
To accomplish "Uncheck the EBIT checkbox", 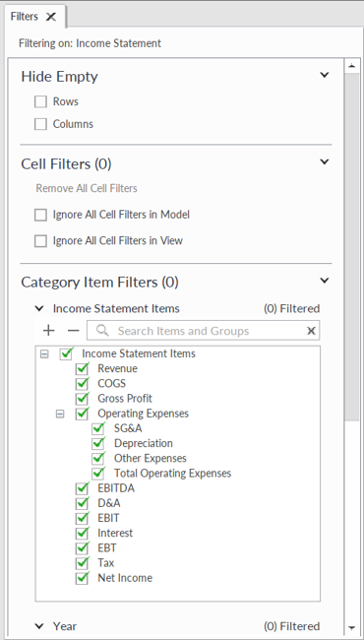I will (82, 518).
